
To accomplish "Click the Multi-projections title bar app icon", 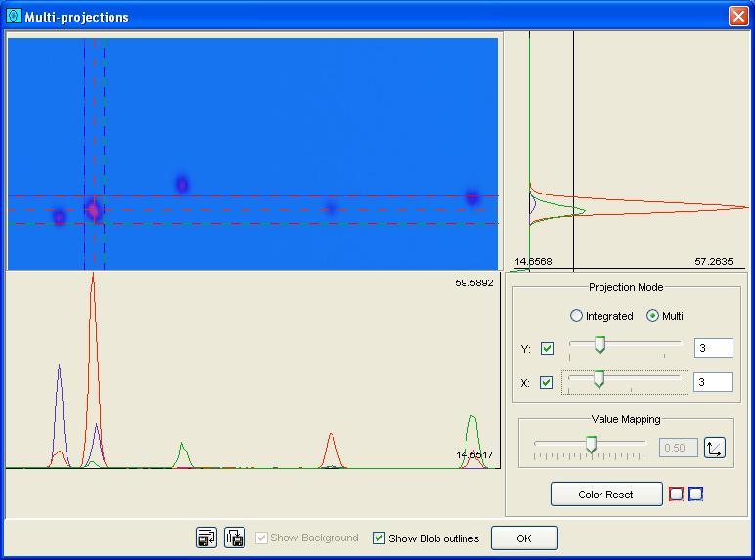I will [13, 17].
